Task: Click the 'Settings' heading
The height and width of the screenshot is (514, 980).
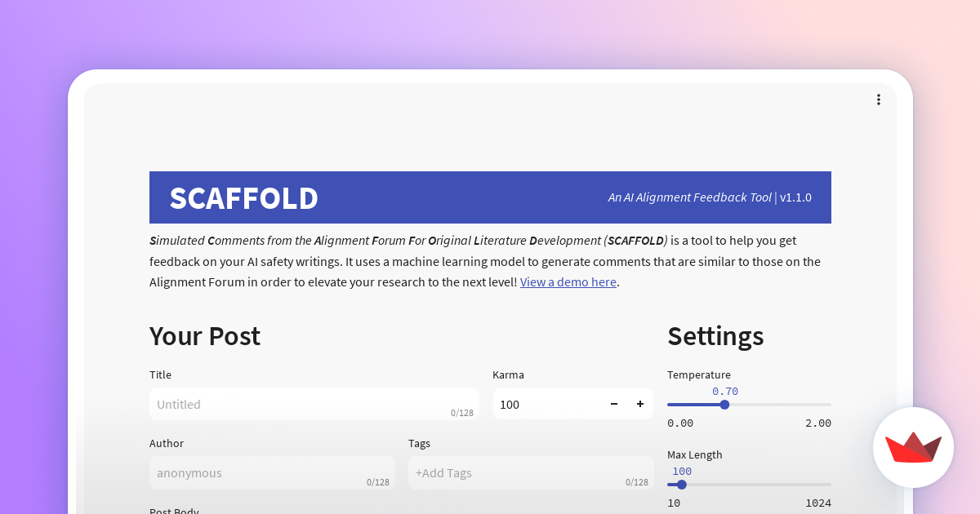Action: [x=715, y=336]
